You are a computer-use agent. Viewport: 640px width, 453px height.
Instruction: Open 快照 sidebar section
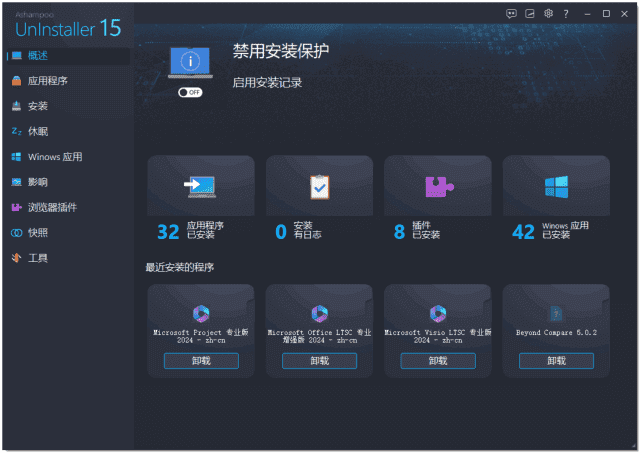[38, 233]
